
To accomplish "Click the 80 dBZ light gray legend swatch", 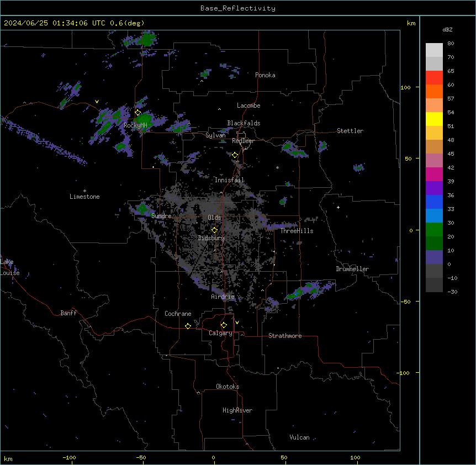I will click(434, 50).
